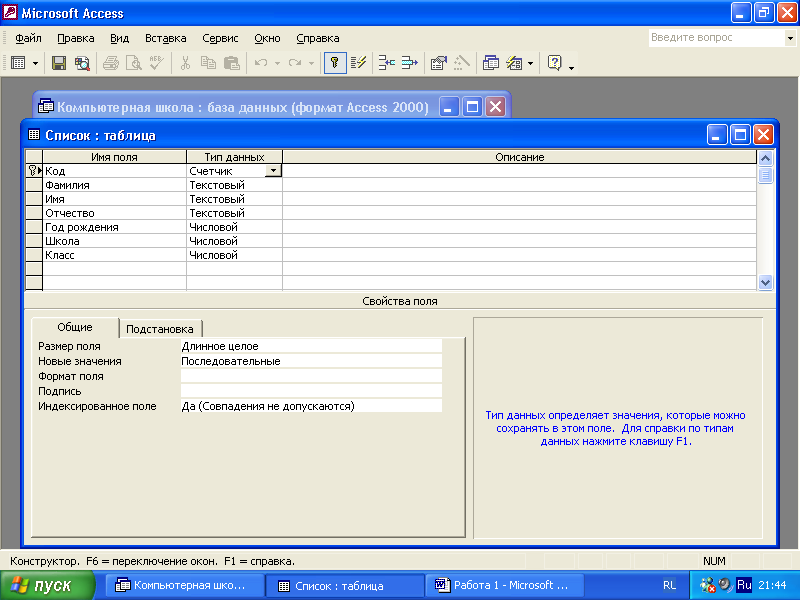Click the Текстовый type of Фамилия row

pyautogui.click(x=235, y=185)
